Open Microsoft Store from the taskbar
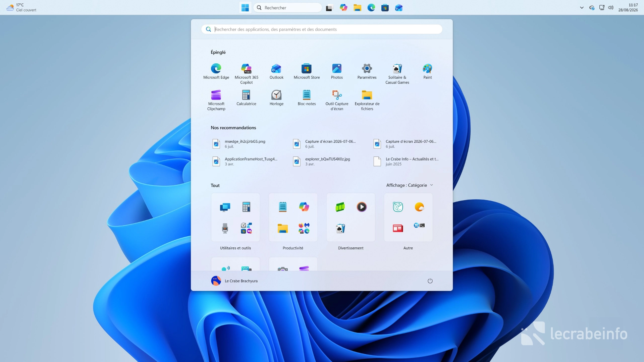This screenshot has width=644, height=362. tap(385, 8)
